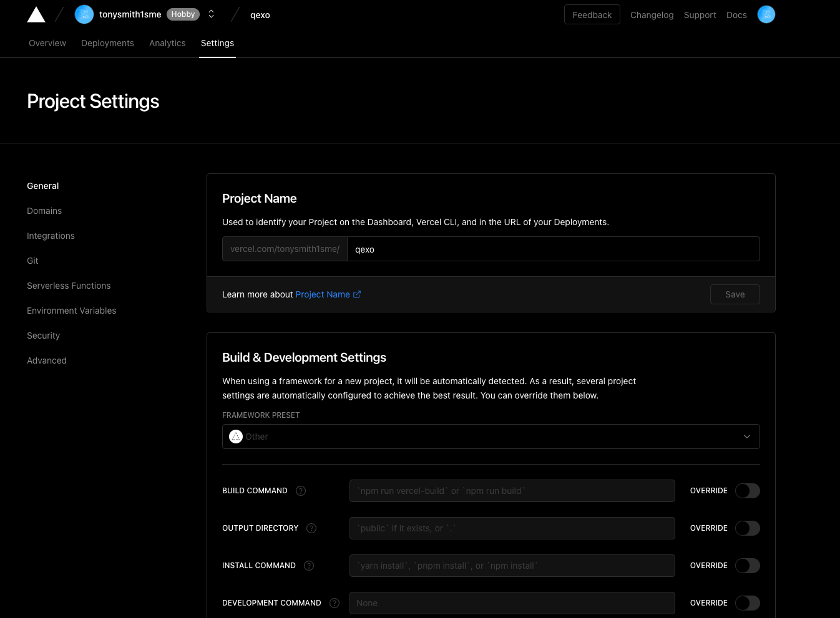Toggle the Development Command override switch
The image size is (840, 618).
[747, 603]
